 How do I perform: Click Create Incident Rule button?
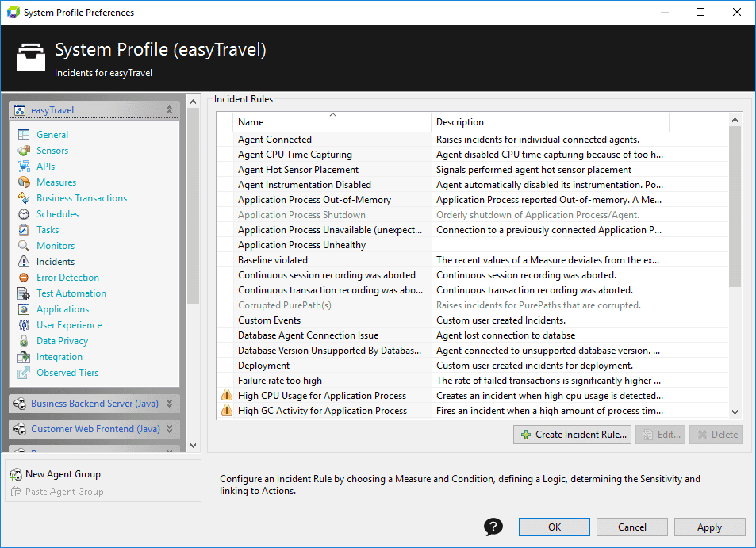click(x=572, y=435)
